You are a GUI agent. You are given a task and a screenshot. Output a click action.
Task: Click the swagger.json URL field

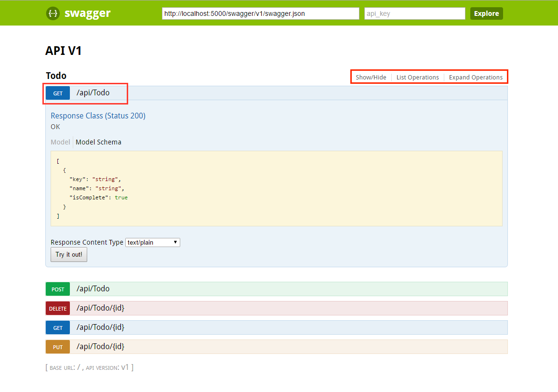pos(260,13)
